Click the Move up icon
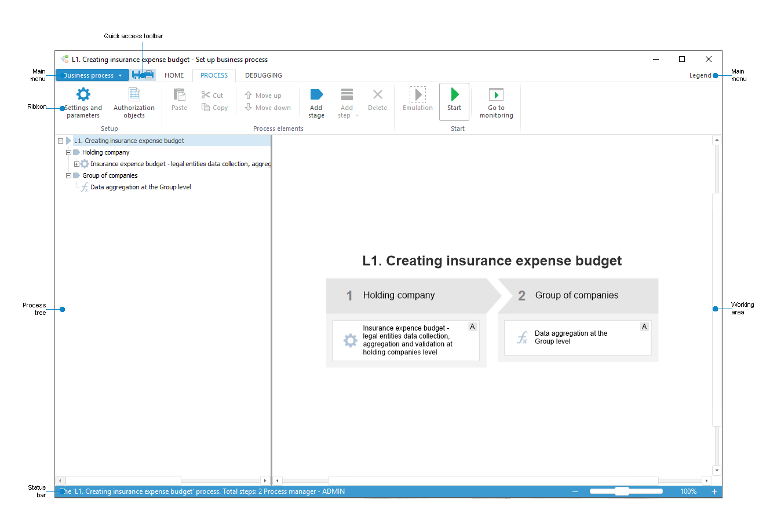The height and width of the screenshot is (532, 777). (x=249, y=95)
